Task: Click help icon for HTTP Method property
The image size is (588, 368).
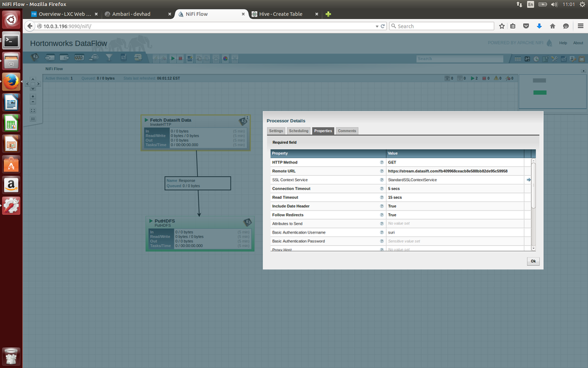Action: (381, 162)
